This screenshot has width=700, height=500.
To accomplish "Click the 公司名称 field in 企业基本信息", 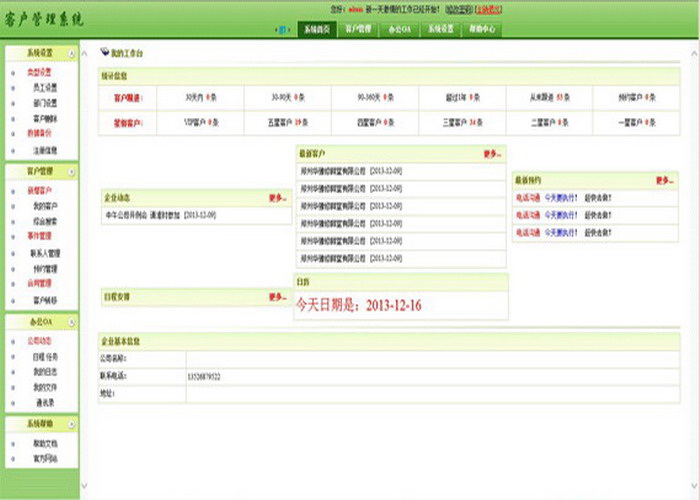I will 430,357.
